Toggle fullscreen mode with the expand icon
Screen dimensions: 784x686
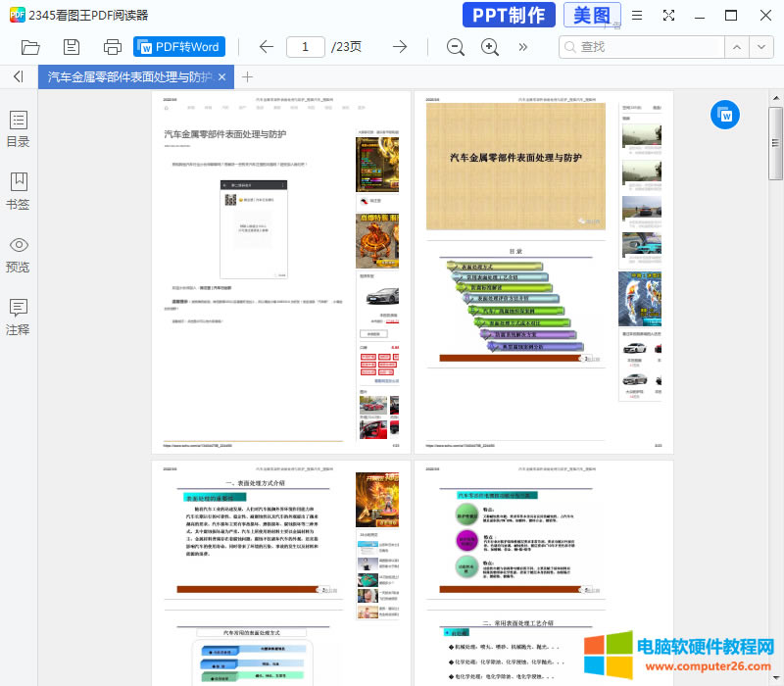pyautogui.click(x=668, y=16)
